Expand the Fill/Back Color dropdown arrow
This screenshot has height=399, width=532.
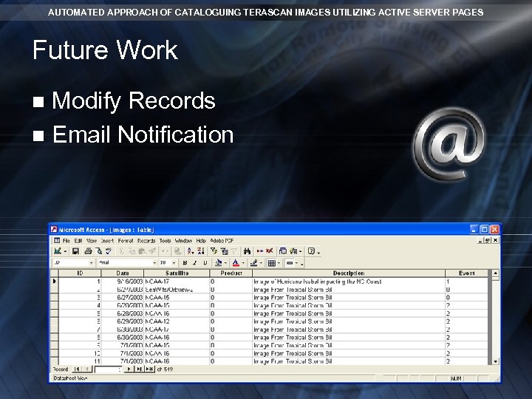tap(225, 263)
